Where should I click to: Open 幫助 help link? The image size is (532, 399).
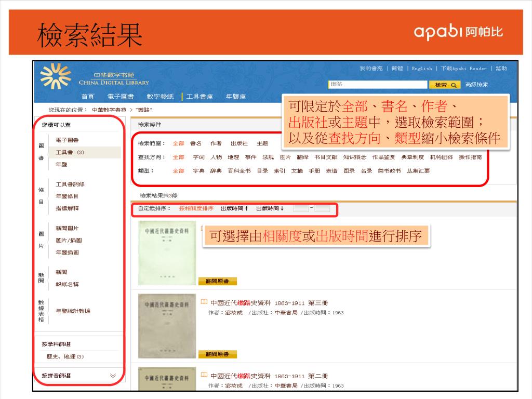501,68
